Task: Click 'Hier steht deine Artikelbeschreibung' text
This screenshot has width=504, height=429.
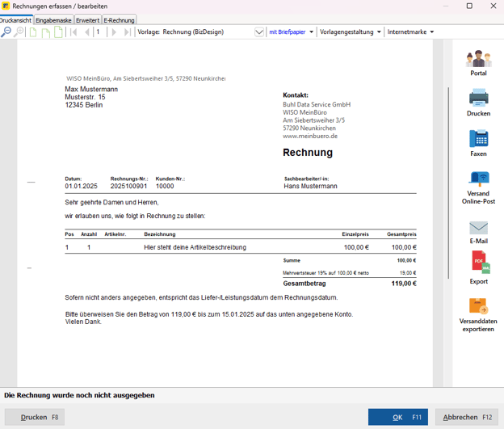Action: (x=195, y=247)
